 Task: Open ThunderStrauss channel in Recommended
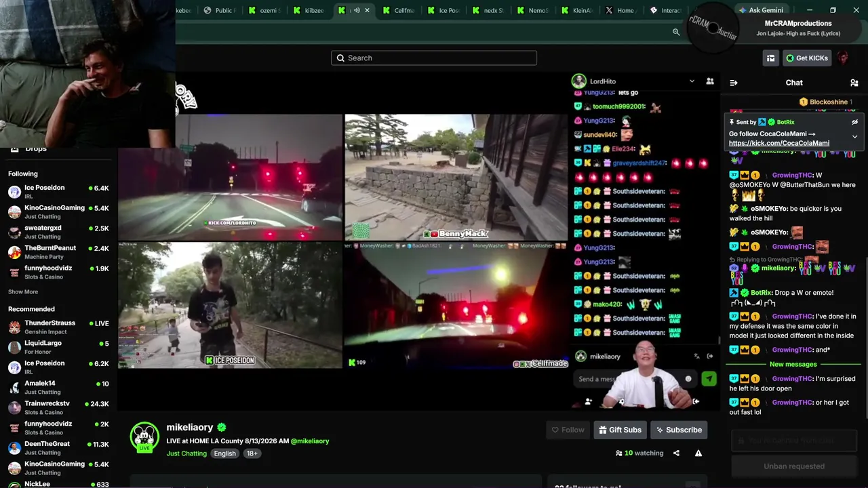pos(58,327)
